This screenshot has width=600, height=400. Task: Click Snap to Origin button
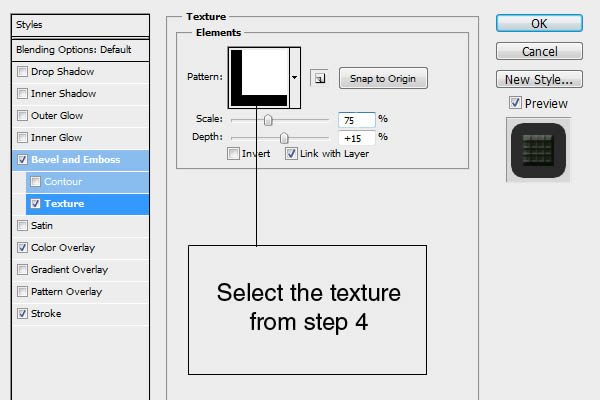point(383,78)
